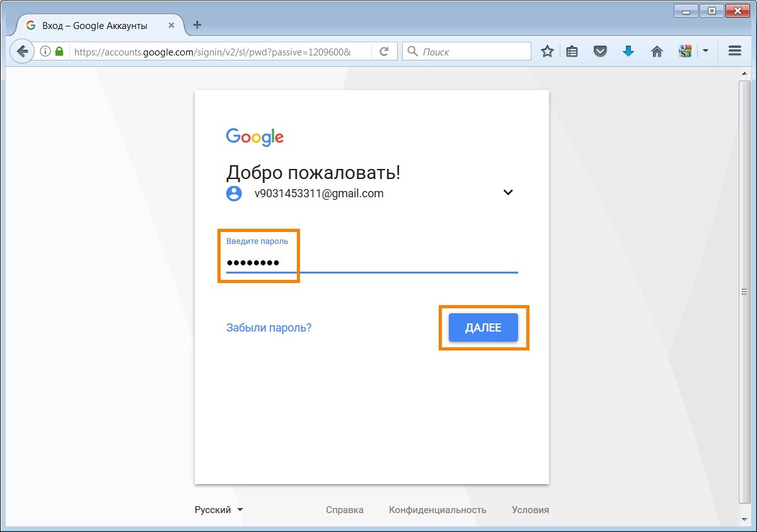
Task: Go to Firefox home page icon
Action: pyautogui.click(x=657, y=52)
